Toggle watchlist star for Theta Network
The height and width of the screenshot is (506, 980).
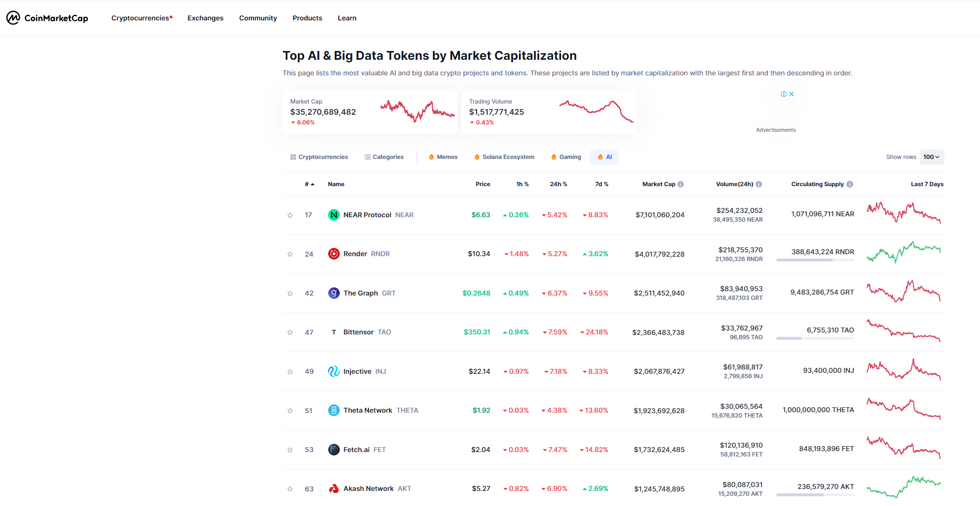coord(290,411)
